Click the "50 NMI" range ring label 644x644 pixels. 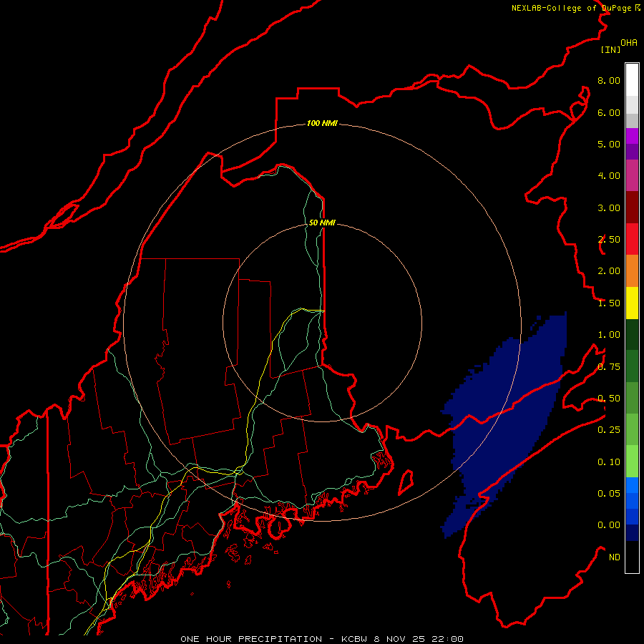tap(322, 223)
